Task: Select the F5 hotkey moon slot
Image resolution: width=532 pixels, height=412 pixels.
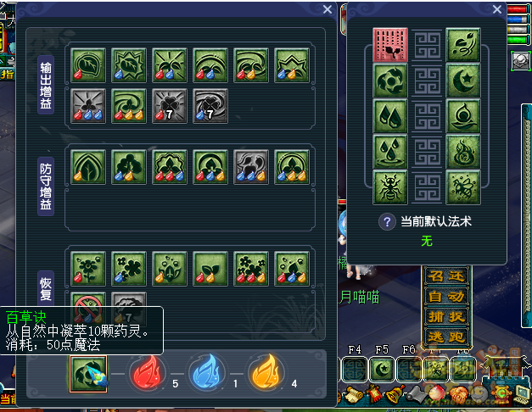Action: coord(382,369)
